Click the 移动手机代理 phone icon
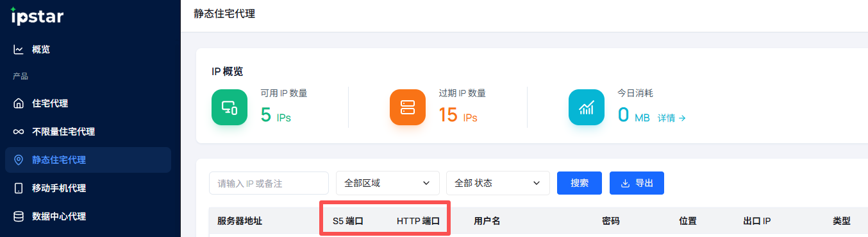Image resolution: width=868 pixels, height=237 pixels. click(19, 188)
